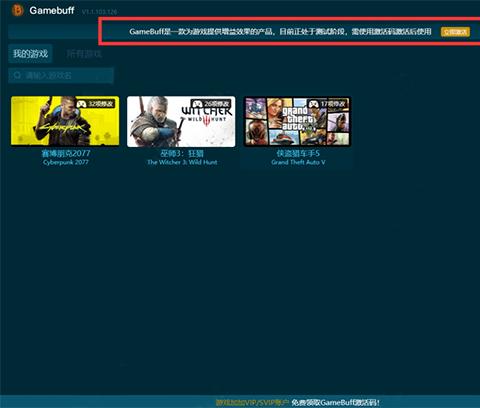Click The Witcher 3: Wild Hunt subtitle
This screenshot has height=408, width=480.
click(x=182, y=162)
